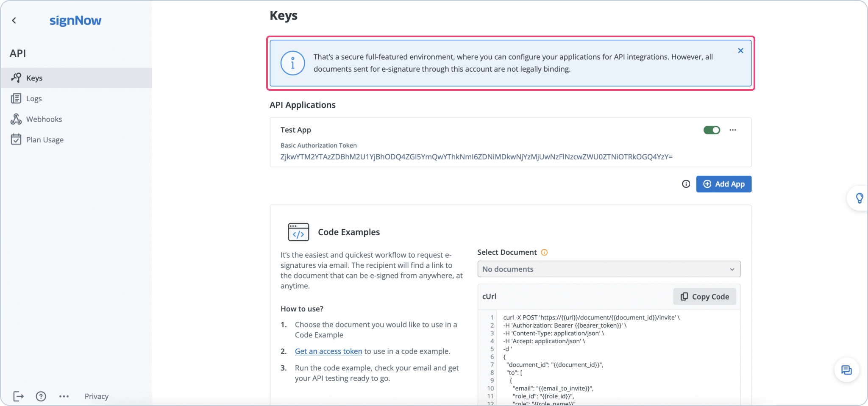Viewport: 868px width, 406px height.
Task: Click the logout icon in sidebar footer
Action: click(x=18, y=396)
